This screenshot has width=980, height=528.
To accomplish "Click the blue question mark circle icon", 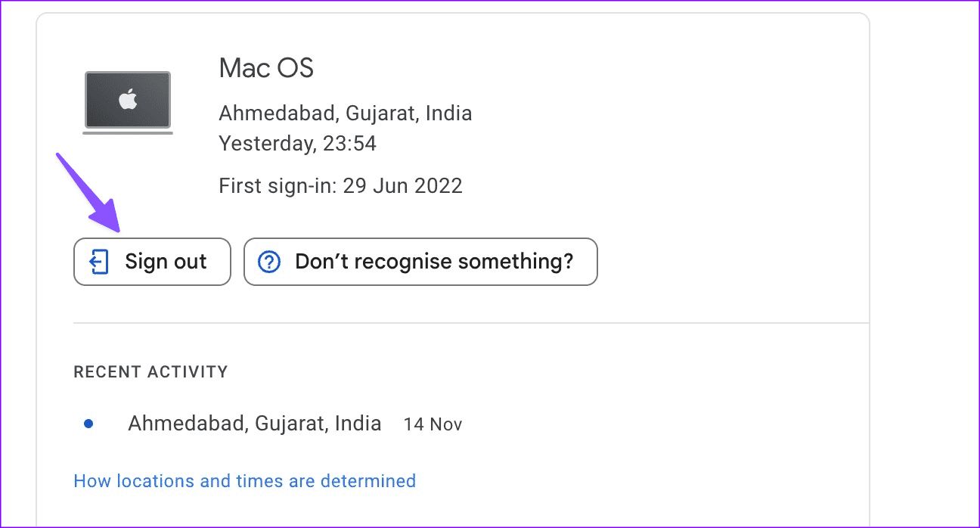I will coord(269,262).
